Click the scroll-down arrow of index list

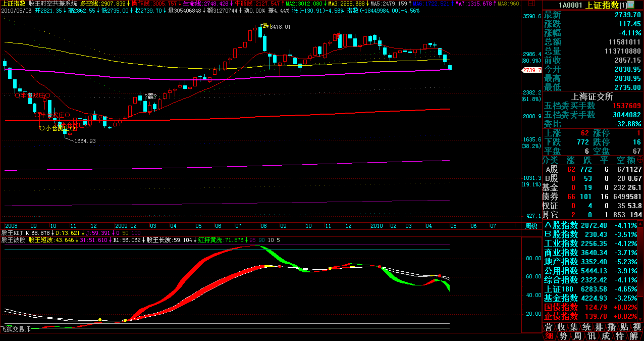[x=640, y=318]
